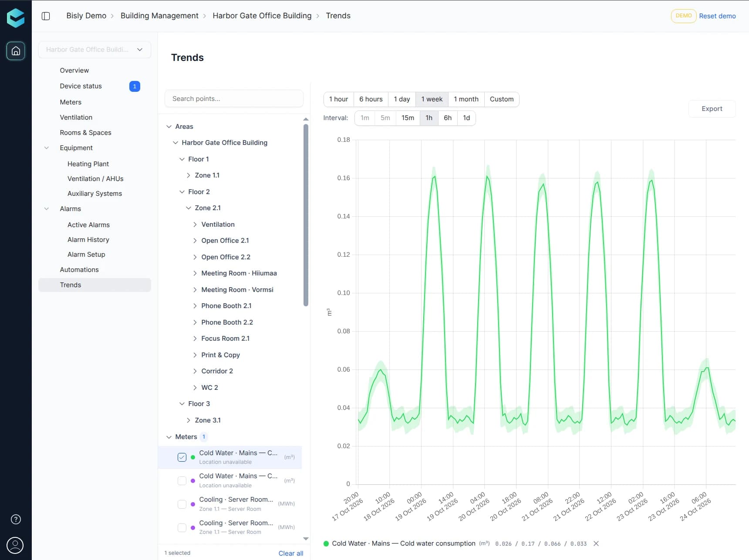Click the Reset demo link

click(x=717, y=16)
